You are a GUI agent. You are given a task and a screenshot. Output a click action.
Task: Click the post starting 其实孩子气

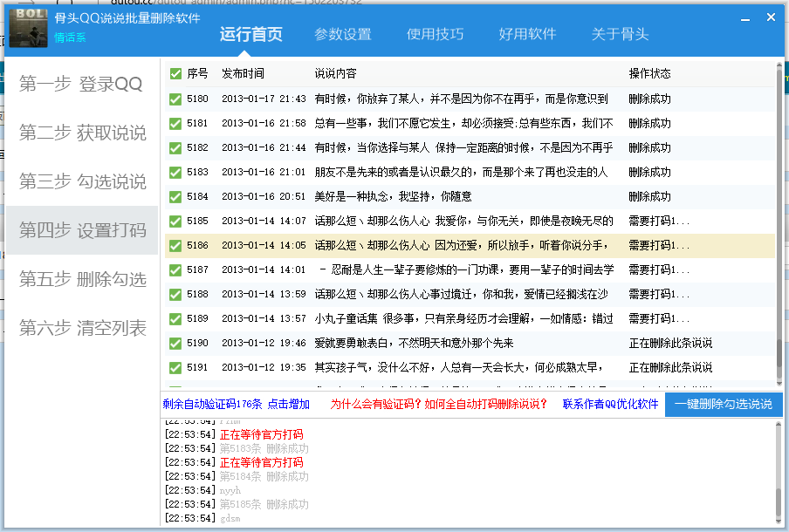458,367
